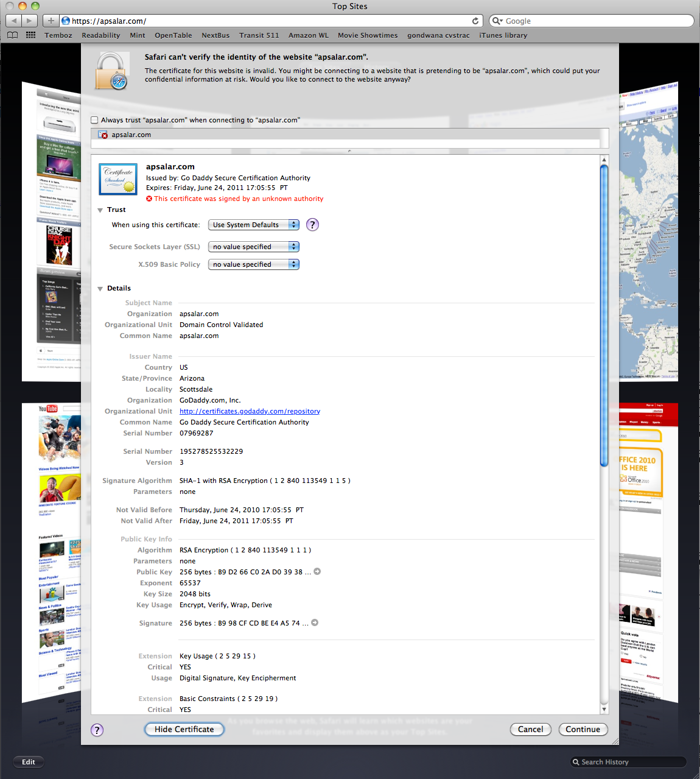
Task: Open the Use System Defaults dropdown
Action: pyautogui.click(x=254, y=225)
